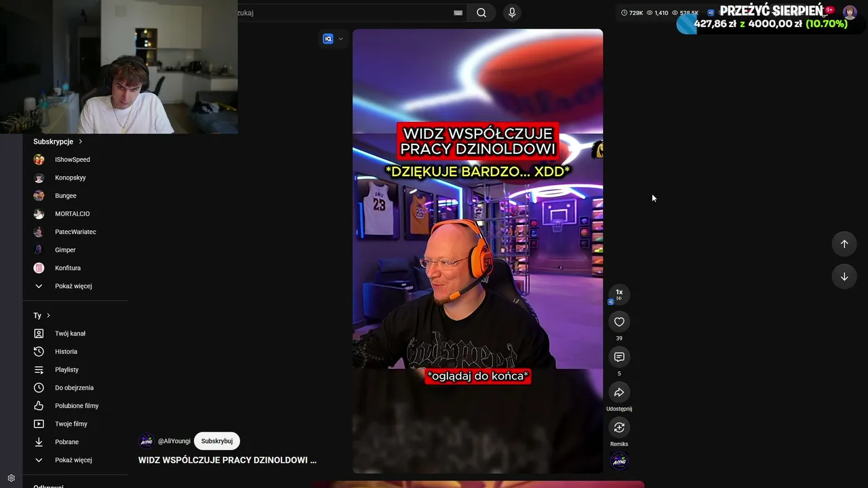Subscribe with the Subskrybuj button
The image size is (868, 488).
click(x=217, y=441)
